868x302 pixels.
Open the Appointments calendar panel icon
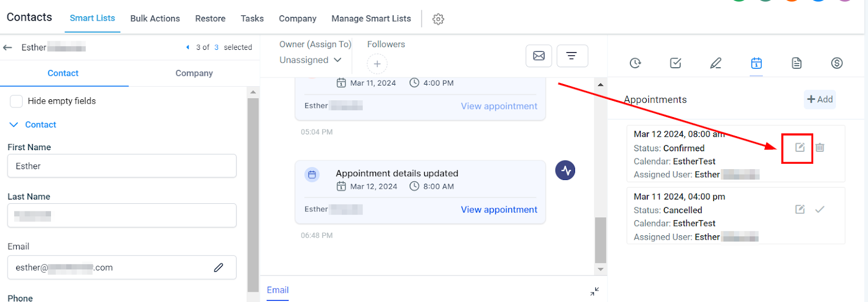tap(756, 63)
